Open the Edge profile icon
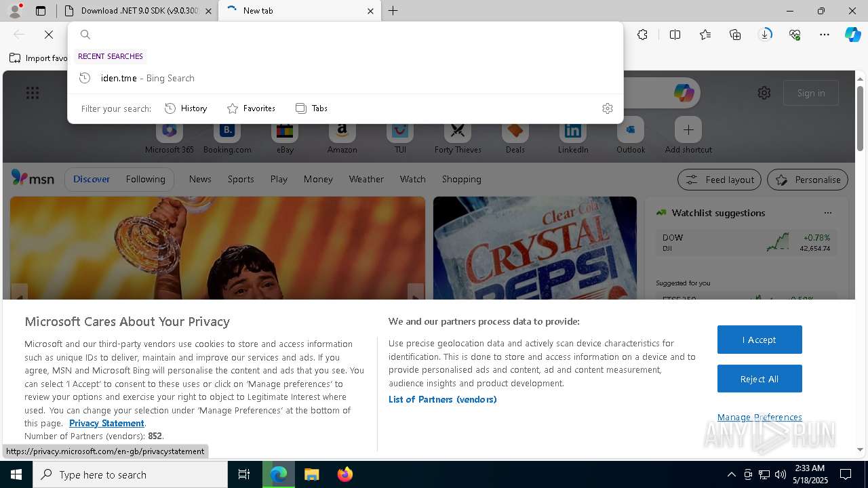 click(x=15, y=11)
